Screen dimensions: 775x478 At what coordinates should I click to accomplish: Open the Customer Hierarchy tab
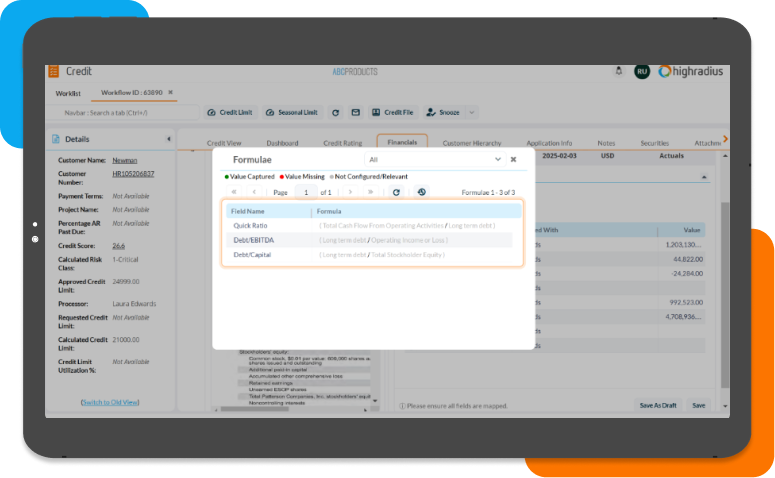(x=472, y=143)
